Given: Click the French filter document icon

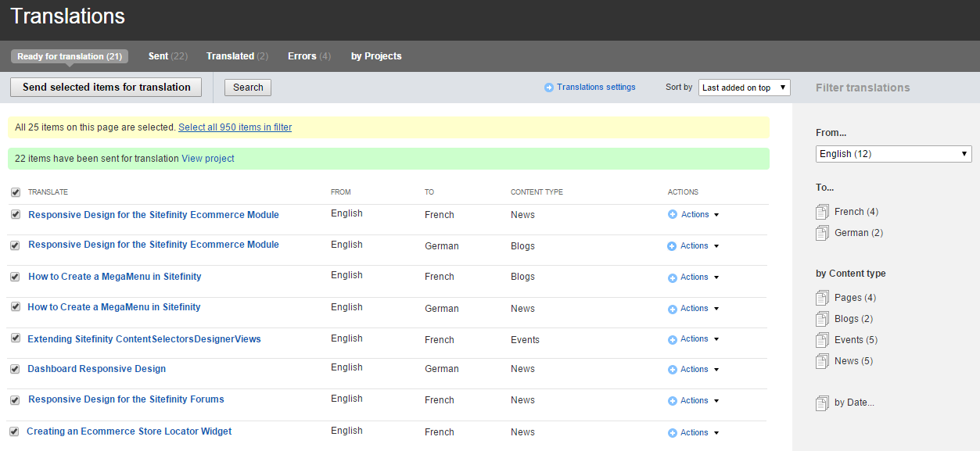Looking at the screenshot, I should pos(822,212).
